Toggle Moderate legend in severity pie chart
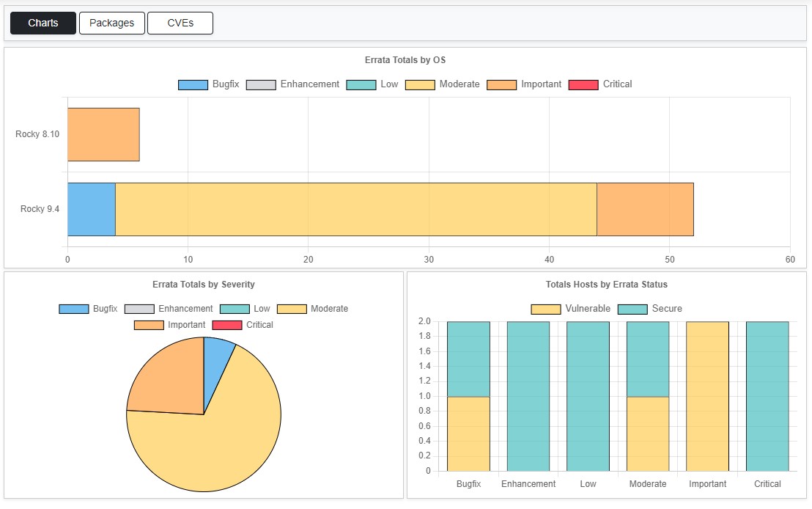This screenshot has width=812, height=509. pos(312,309)
